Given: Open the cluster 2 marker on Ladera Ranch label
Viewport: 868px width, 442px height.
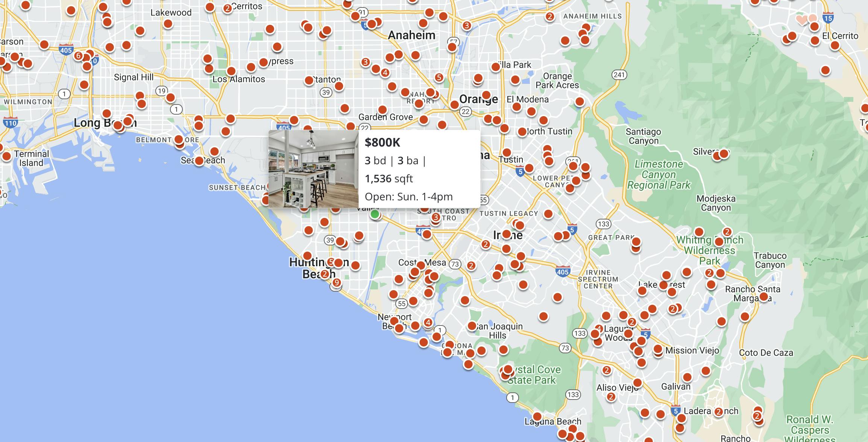Looking at the screenshot, I should click(719, 412).
